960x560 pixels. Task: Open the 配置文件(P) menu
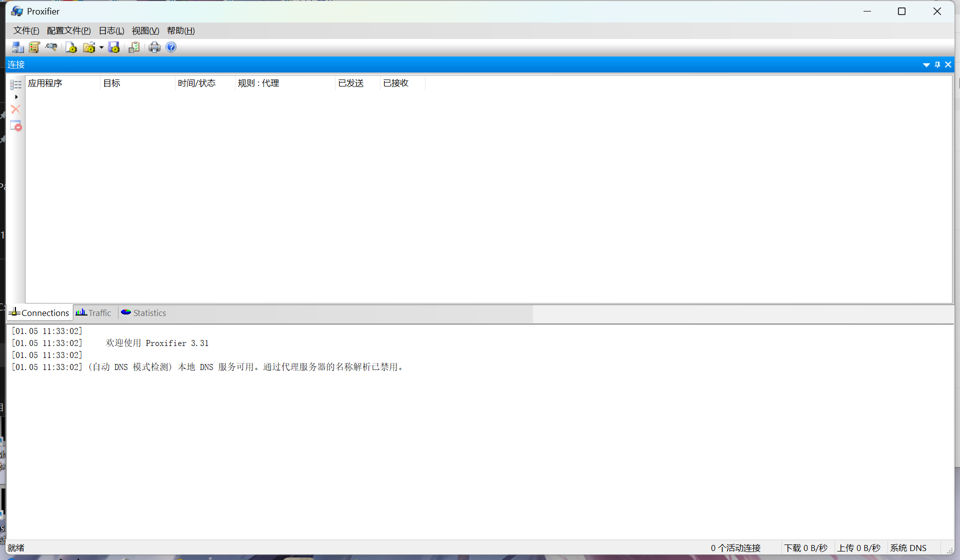[68, 31]
